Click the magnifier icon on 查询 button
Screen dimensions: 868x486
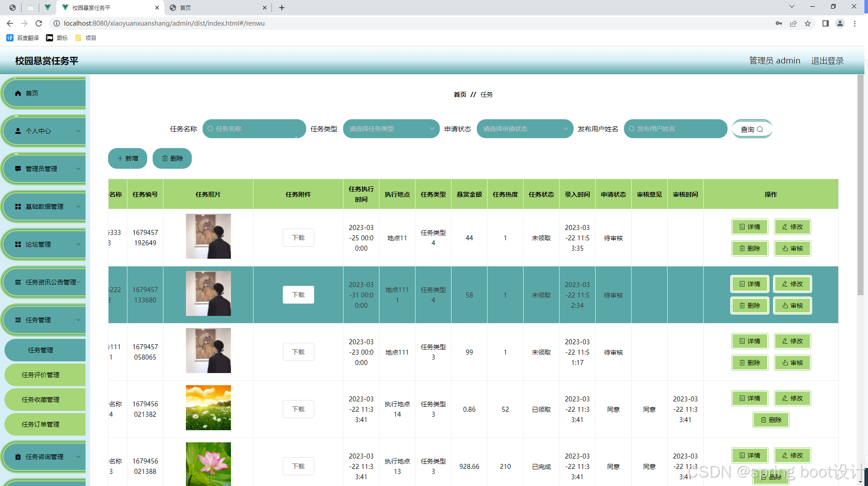coord(760,129)
